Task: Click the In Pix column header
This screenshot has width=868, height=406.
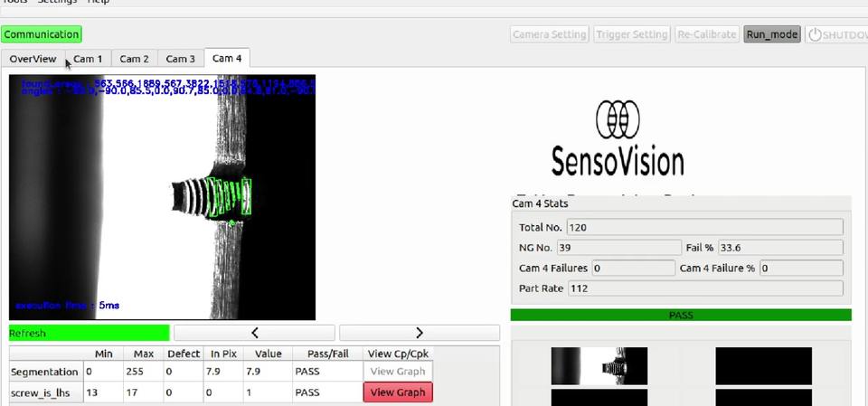Action: [223, 354]
